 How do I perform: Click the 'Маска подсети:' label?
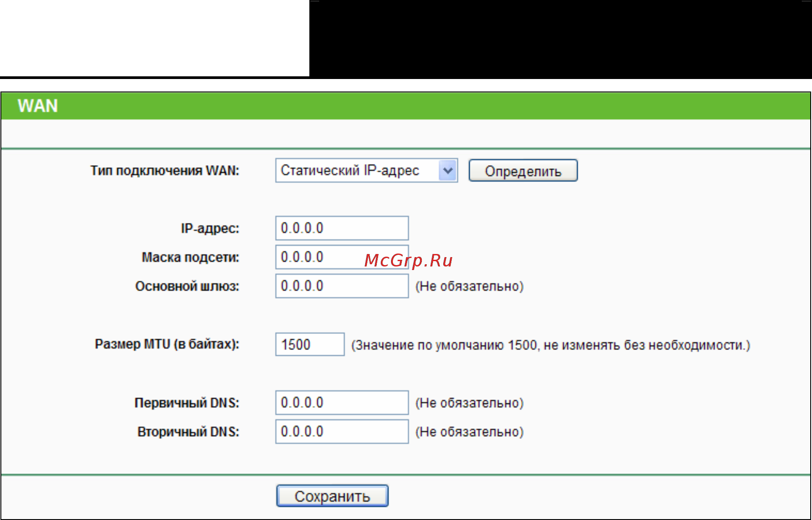191,258
